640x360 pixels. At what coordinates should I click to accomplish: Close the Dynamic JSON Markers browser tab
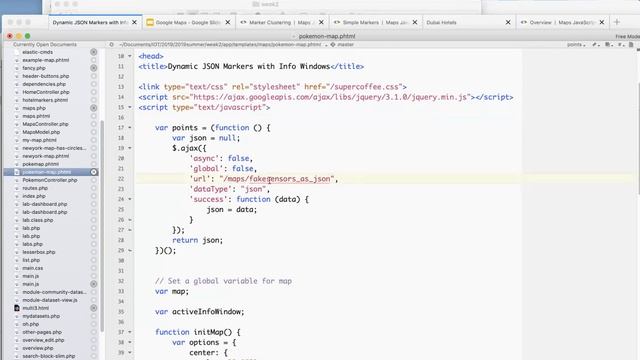[134, 22]
